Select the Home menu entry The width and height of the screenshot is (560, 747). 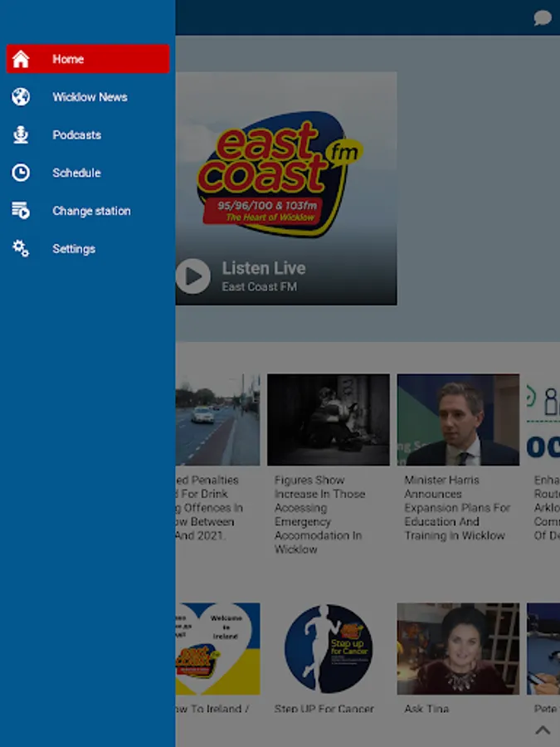tap(88, 59)
